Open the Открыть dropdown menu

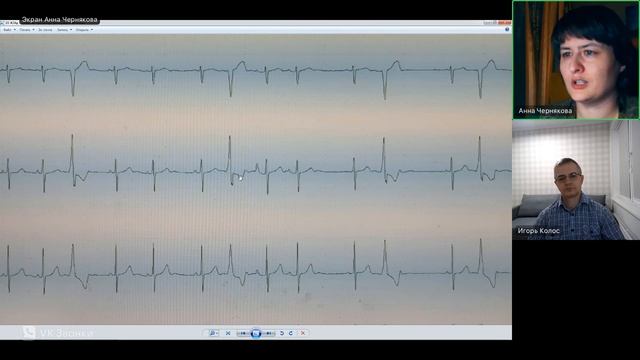tap(84, 30)
